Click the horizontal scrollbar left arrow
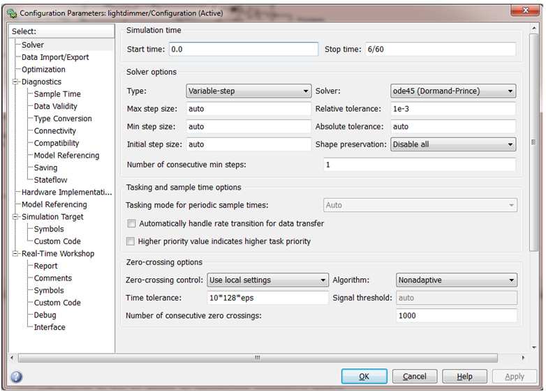Viewport: 546px width, 392px height. [x=12, y=358]
